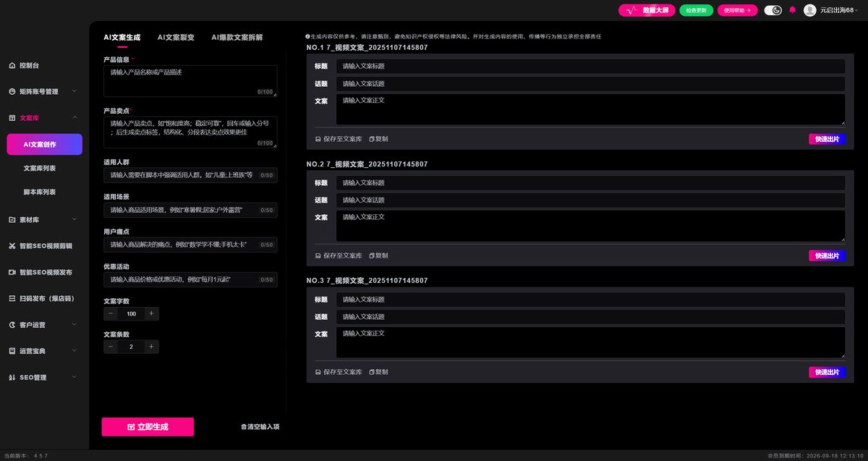Screen dimensions: 868x461
Task: Click the 话题 field in NO.3 card
Action: tap(590, 316)
